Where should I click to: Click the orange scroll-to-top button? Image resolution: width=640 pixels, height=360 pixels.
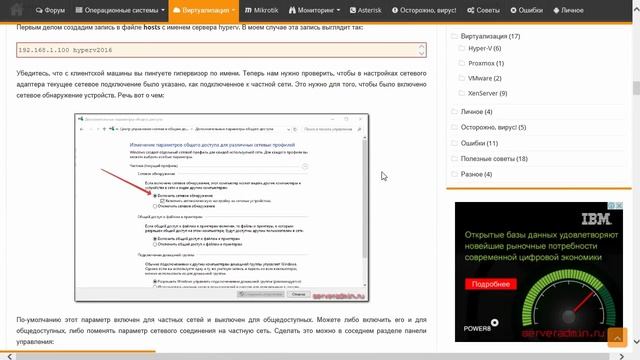tap(617, 337)
